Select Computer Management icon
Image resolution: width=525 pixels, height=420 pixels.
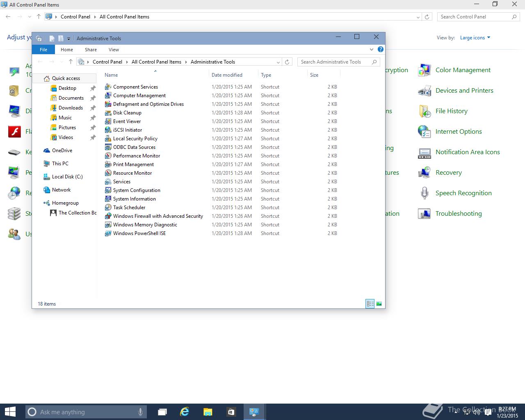[108, 96]
